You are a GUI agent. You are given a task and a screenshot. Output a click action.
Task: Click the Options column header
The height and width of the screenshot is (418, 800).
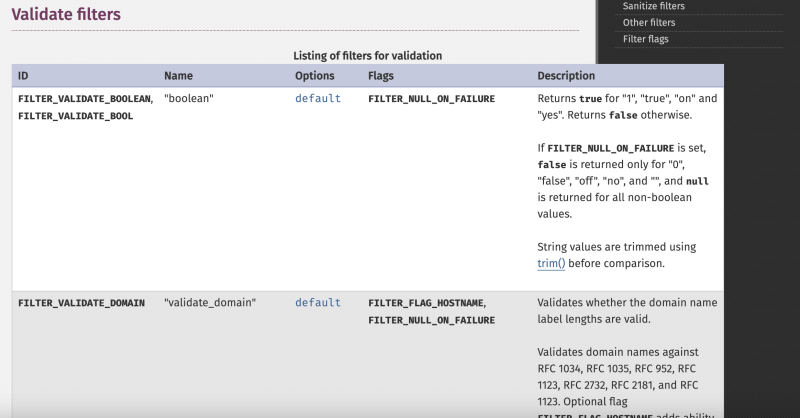[315, 76]
